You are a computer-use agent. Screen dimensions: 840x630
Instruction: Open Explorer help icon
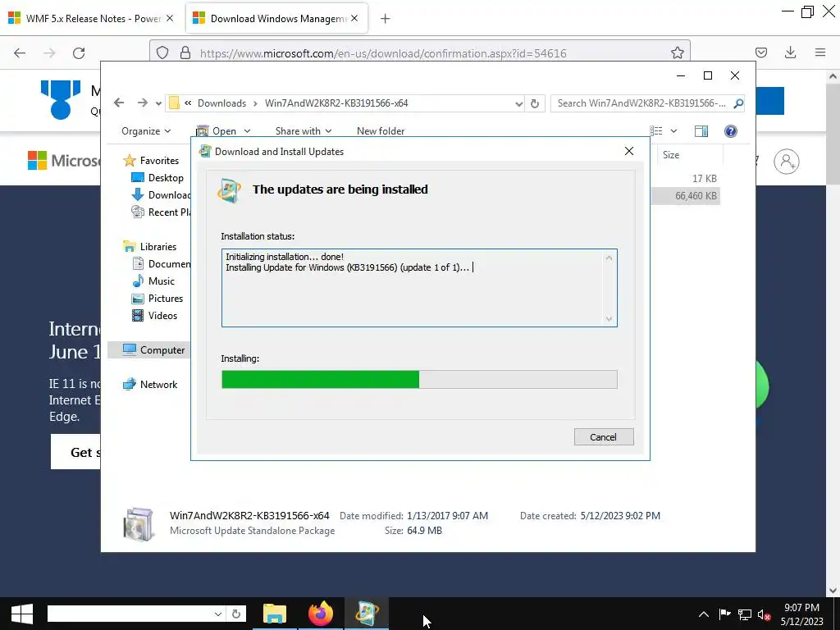(731, 131)
